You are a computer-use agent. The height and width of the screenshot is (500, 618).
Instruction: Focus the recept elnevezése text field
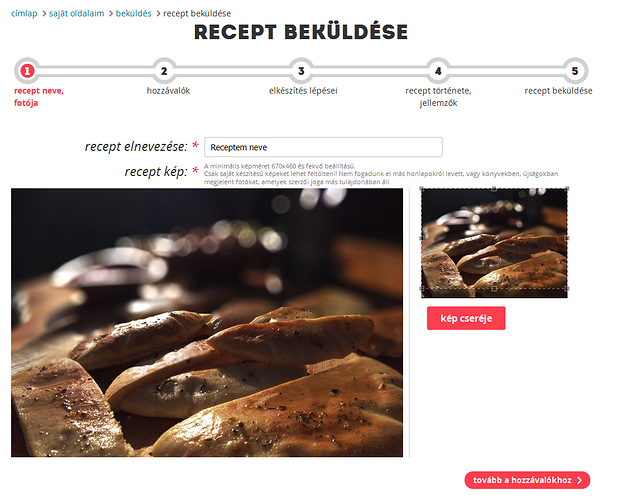point(323,147)
